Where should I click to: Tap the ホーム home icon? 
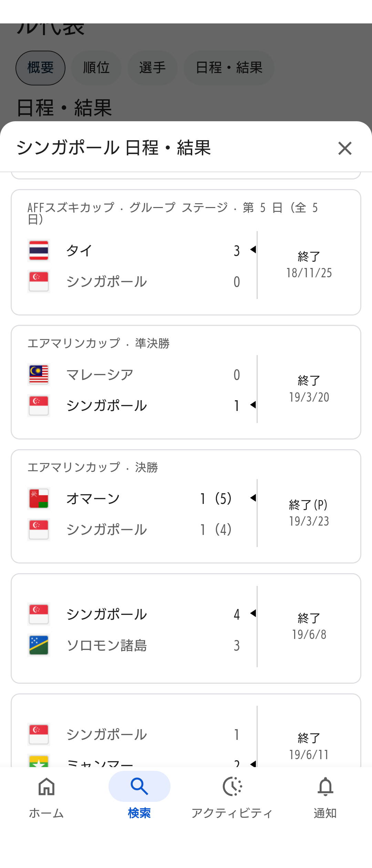coord(46,787)
